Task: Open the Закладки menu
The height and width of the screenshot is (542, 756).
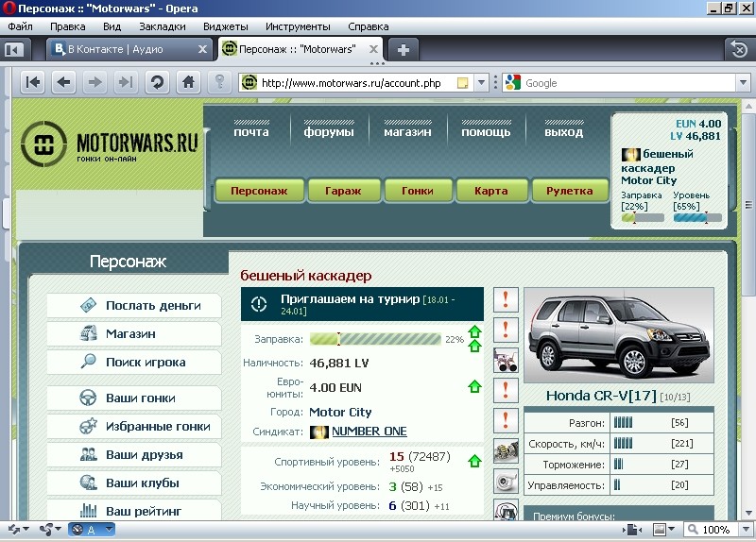Action: coord(162,26)
